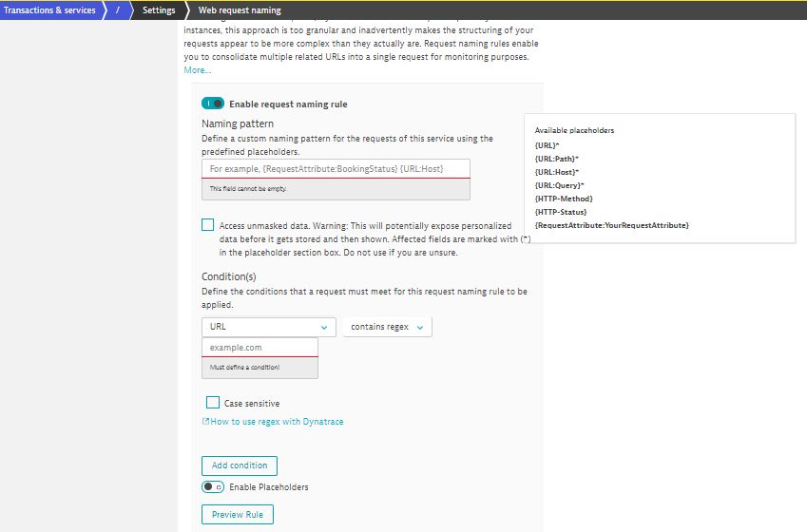The image size is (807, 532).
Task: Switch on the Enable Placeholders toggle
Action: click(x=213, y=486)
